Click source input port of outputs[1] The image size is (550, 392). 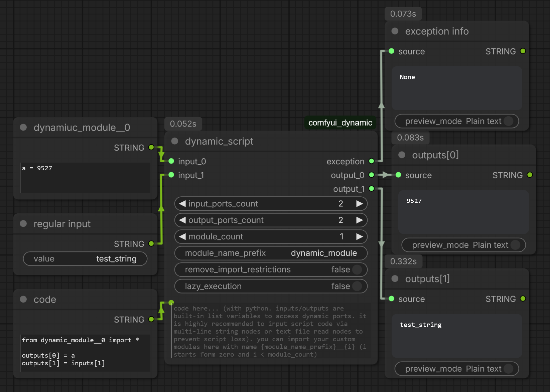[392, 299]
